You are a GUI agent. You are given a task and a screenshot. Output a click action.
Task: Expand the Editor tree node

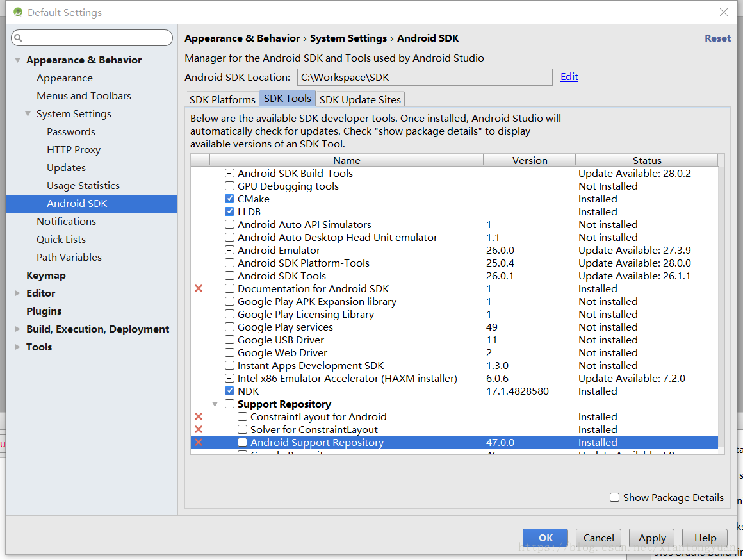point(17,293)
